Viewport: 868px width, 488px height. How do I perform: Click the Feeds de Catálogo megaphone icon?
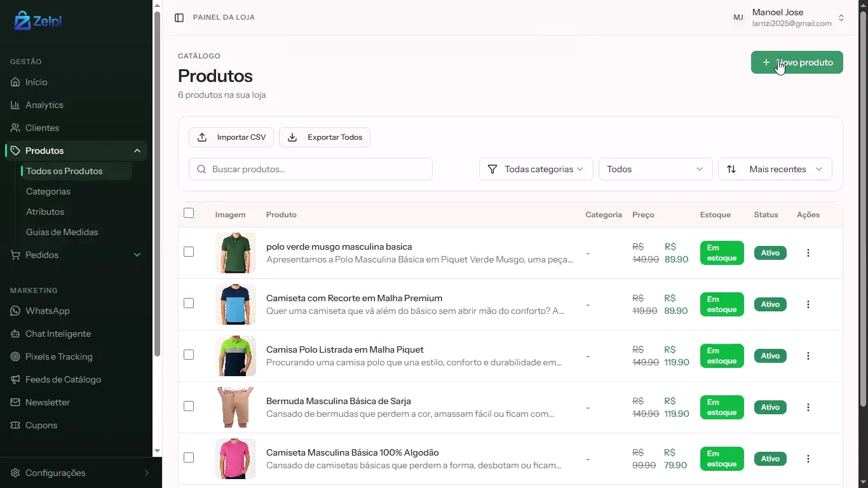click(x=15, y=379)
